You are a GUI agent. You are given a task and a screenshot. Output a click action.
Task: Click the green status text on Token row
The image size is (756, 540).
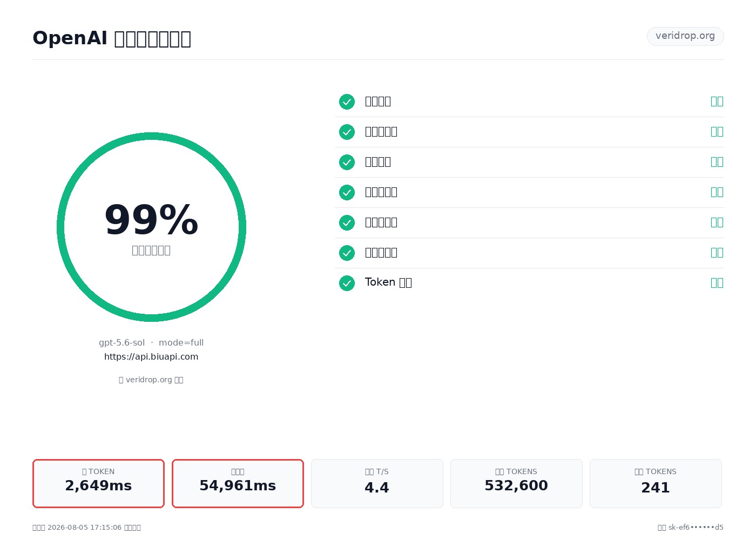point(717,282)
